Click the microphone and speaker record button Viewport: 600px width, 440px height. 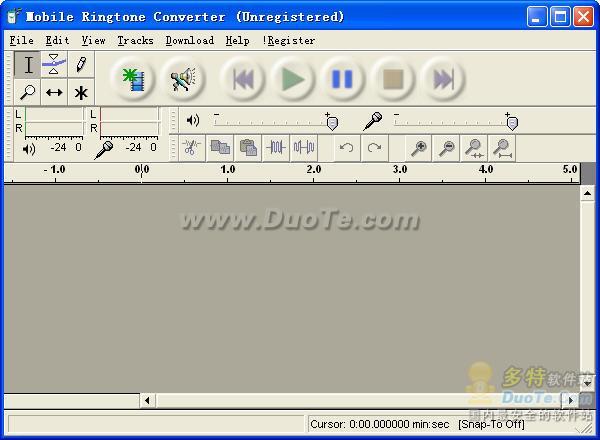pos(183,79)
